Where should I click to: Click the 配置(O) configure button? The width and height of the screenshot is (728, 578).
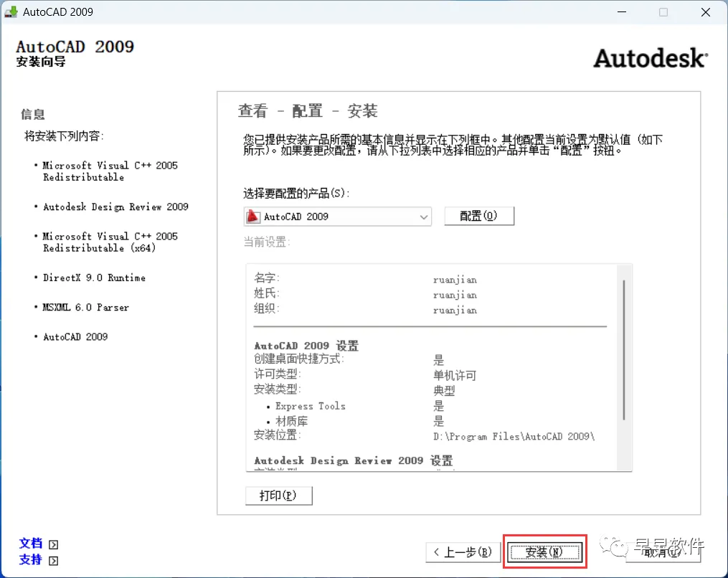(478, 216)
